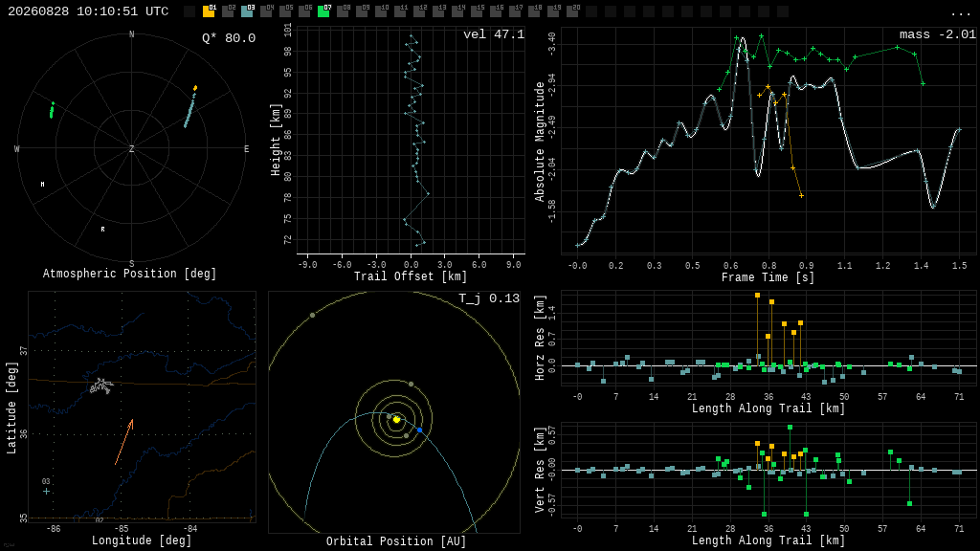
Task: Toggle the green station 07 square
Action: tap(323, 11)
